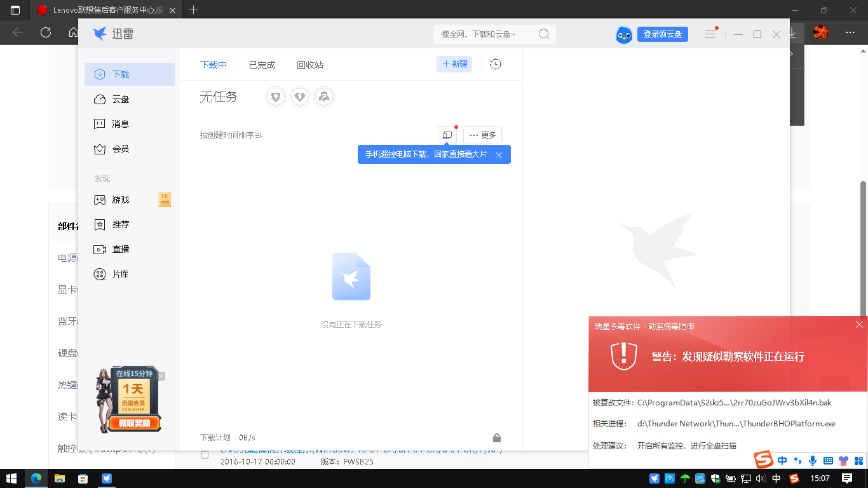This screenshot has width=868, height=488.
Task: Click the 0B/s speed indicator
Action: click(x=247, y=438)
